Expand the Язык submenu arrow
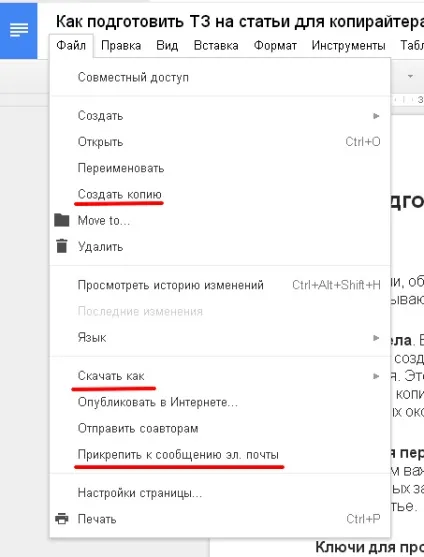 click(376, 337)
